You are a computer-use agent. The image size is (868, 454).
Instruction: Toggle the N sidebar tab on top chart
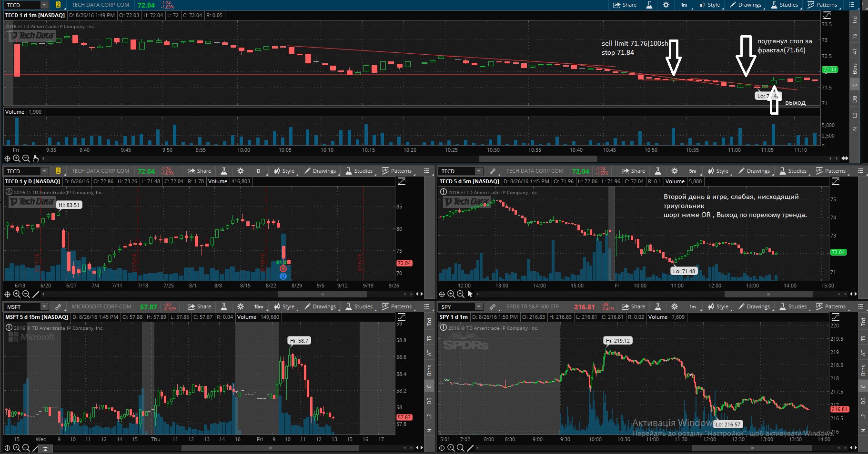[x=855, y=129]
